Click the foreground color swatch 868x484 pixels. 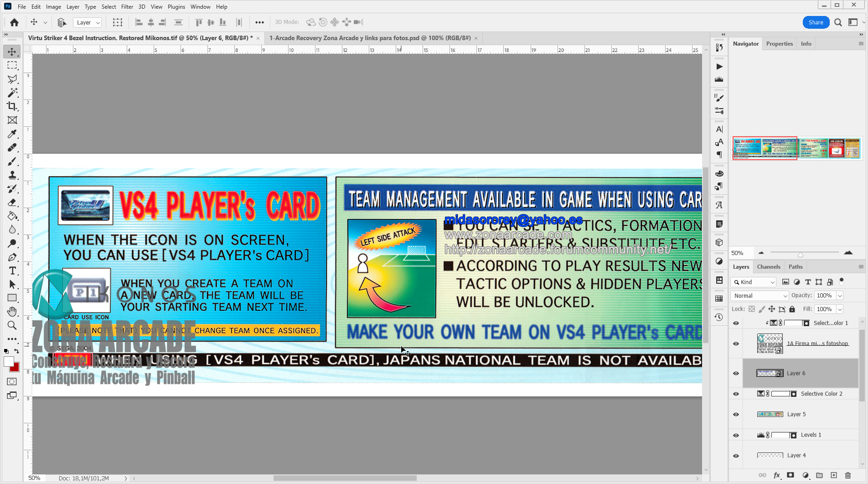pyautogui.click(x=9, y=362)
